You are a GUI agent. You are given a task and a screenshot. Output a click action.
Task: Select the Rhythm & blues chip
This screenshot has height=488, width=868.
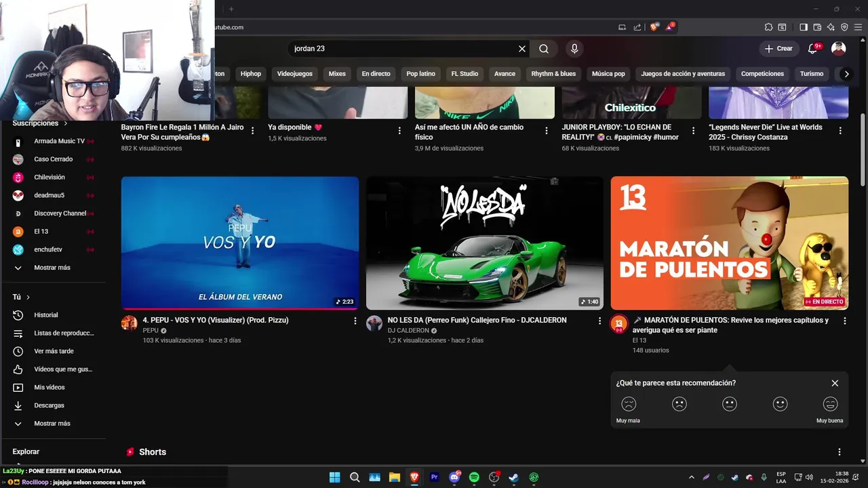[x=553, y=74]
